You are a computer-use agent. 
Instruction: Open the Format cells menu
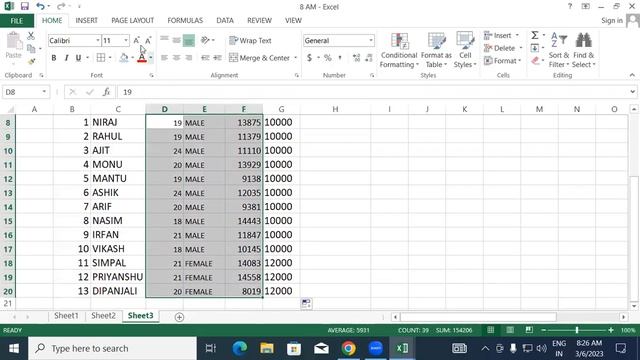click(502, 61)
